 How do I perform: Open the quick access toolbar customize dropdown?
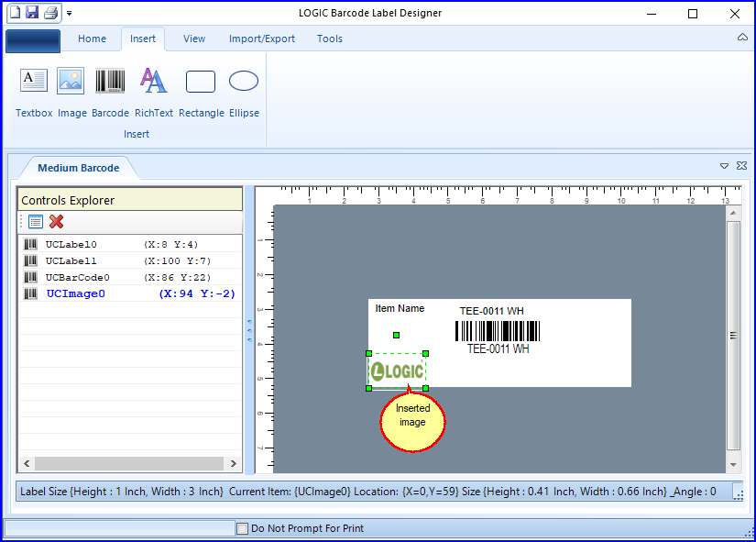[70, 14]
